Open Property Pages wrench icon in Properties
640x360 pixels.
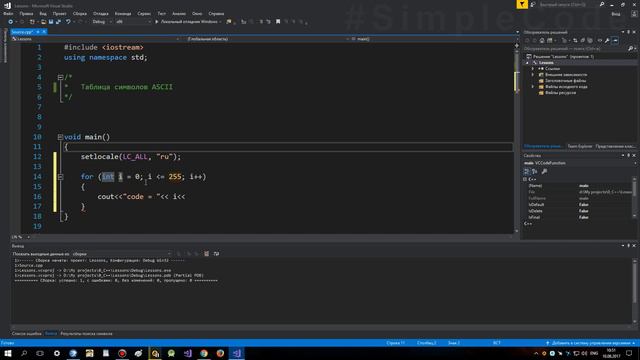[544, 171]
